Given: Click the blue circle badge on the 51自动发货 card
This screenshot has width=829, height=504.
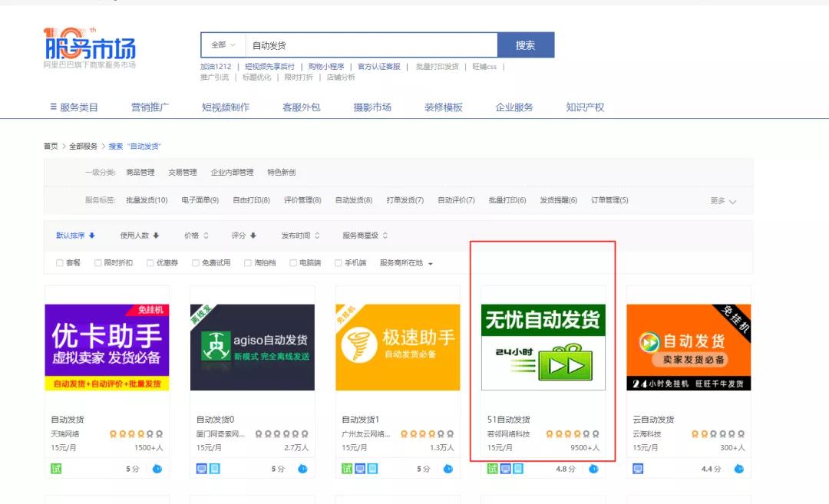Looking at the screenshot, I should [593, 469].
